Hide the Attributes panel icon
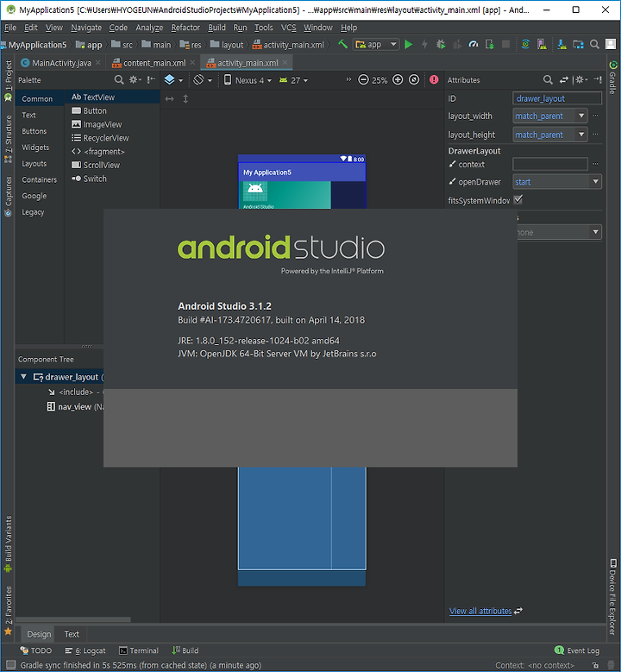This screenshot has height=672, width=621. click(598, 79)
